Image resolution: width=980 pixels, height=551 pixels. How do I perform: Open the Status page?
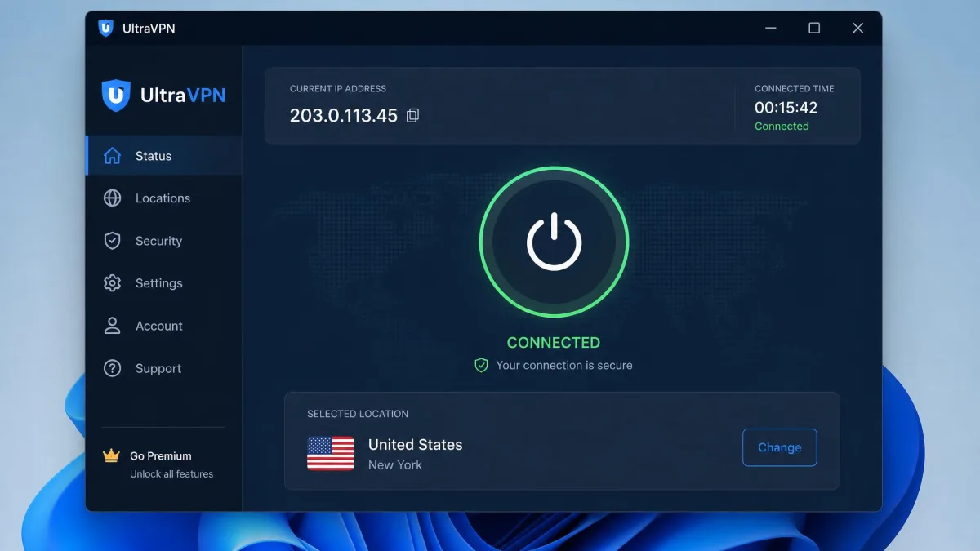163,156
